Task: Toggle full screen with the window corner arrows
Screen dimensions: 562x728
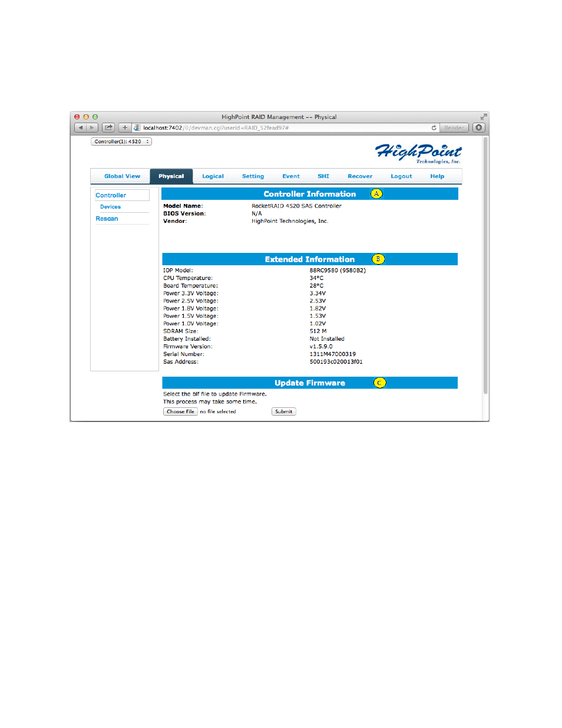Action: pos(484,117)
